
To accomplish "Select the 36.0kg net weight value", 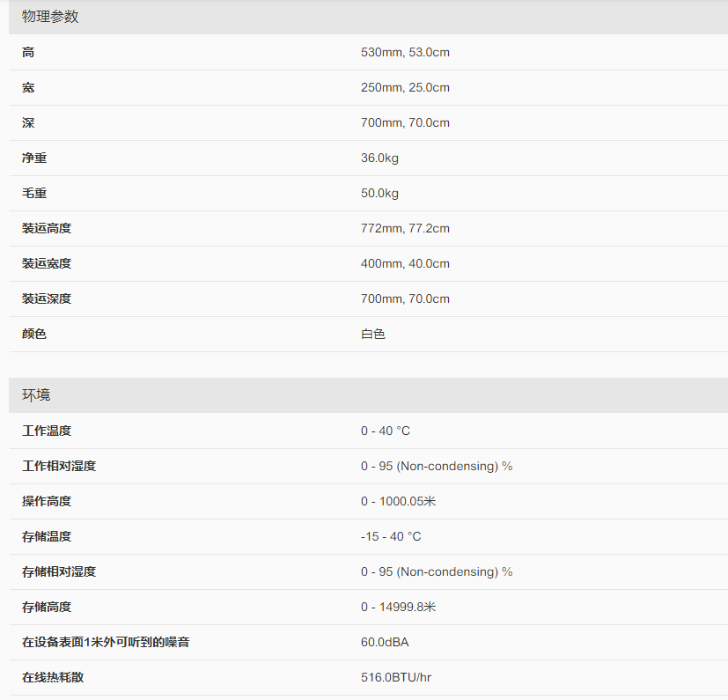I will pos(379,158).
